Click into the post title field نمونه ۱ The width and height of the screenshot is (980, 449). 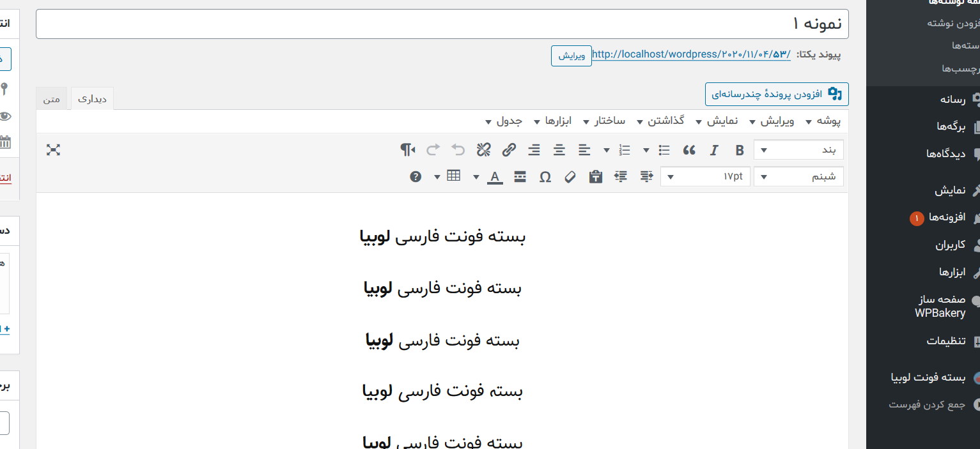[x=442, y=24]
